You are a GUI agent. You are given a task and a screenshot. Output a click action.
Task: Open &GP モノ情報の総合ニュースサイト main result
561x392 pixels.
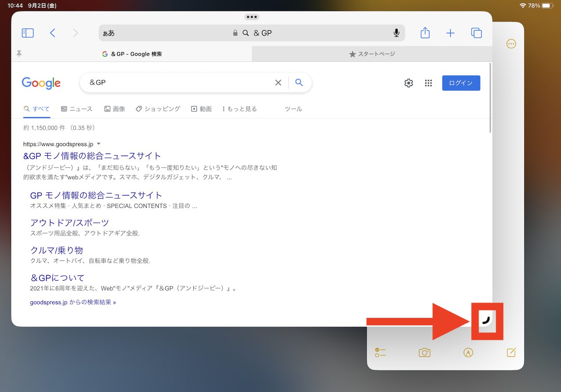92,156
